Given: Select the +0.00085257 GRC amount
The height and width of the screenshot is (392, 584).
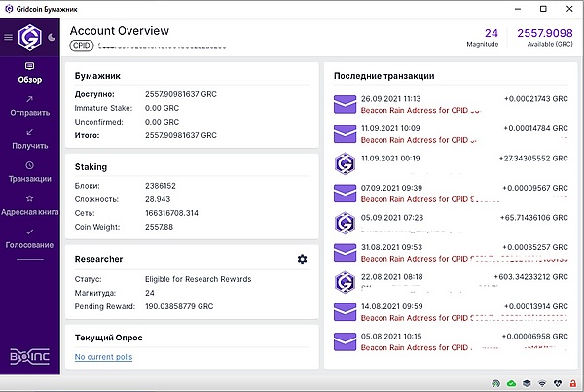Looking at the screenshot, I should [535, 247].
